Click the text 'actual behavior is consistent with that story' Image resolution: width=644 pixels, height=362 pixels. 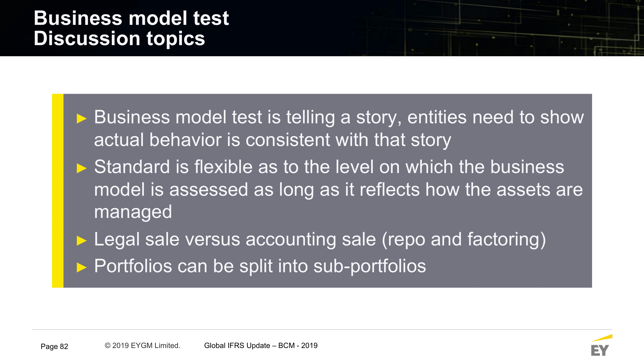273,140
